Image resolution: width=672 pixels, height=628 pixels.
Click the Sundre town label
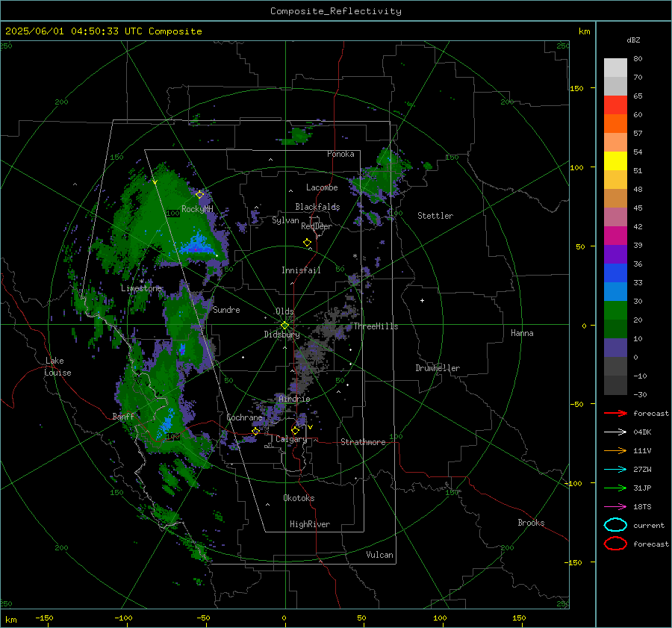click(x=226, y=309)
